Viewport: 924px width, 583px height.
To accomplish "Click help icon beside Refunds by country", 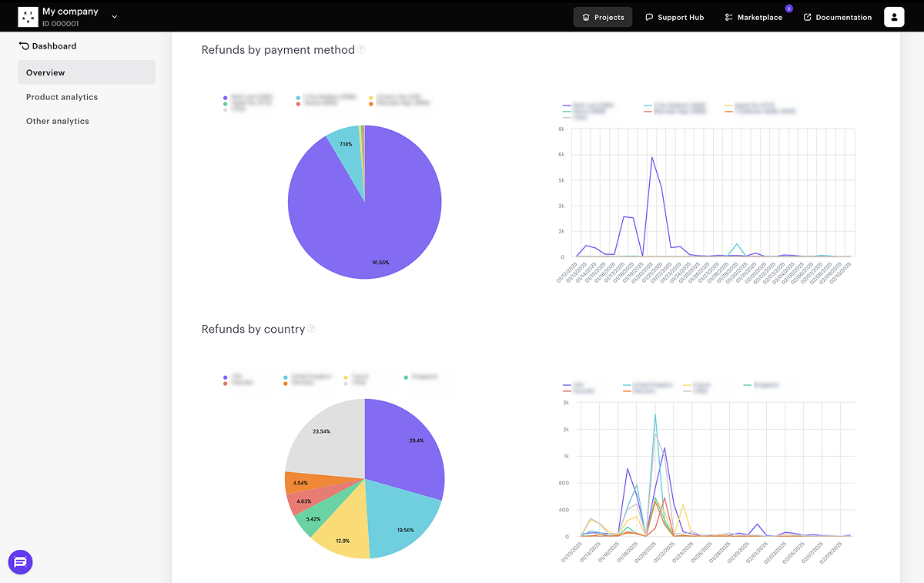I will click(312, 329).
